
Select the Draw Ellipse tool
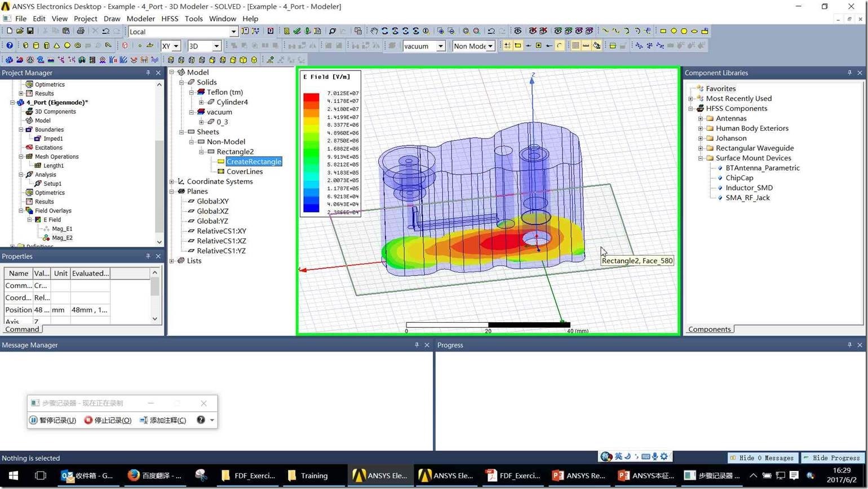click(694, 31)
